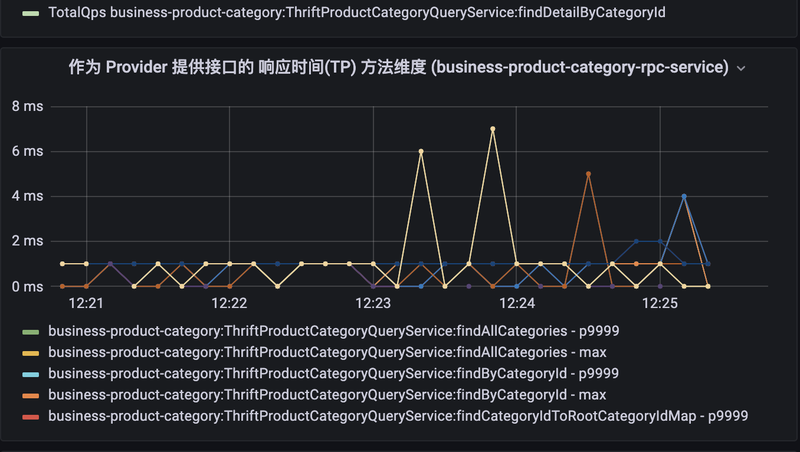Click the 4 ms y-axis label
This screenshot has width=800, height=452.
(28, 196)
